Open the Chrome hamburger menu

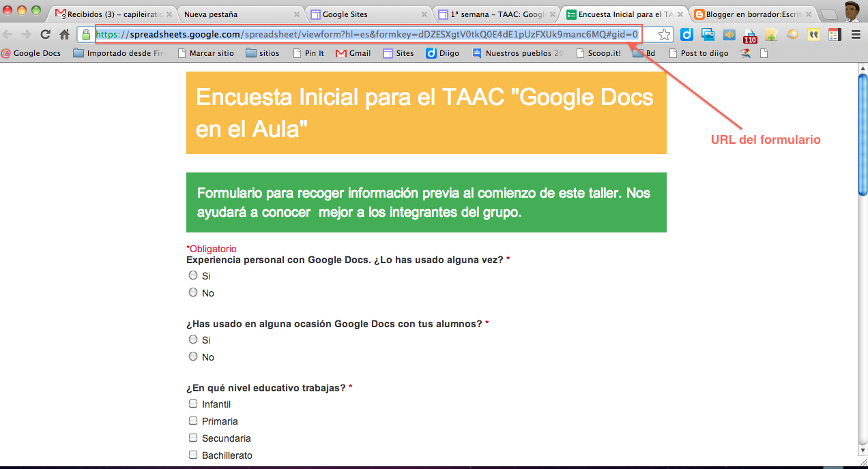(x=856, y=34)
